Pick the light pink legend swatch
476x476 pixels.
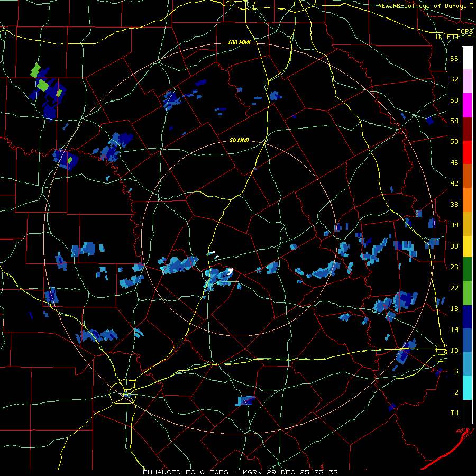point(467,81)
